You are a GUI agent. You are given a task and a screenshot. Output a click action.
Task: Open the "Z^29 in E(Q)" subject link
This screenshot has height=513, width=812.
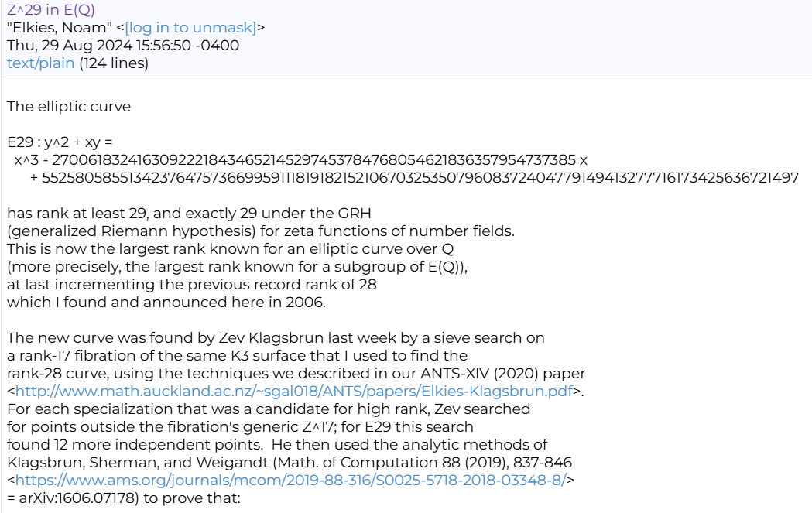(51, 10)
